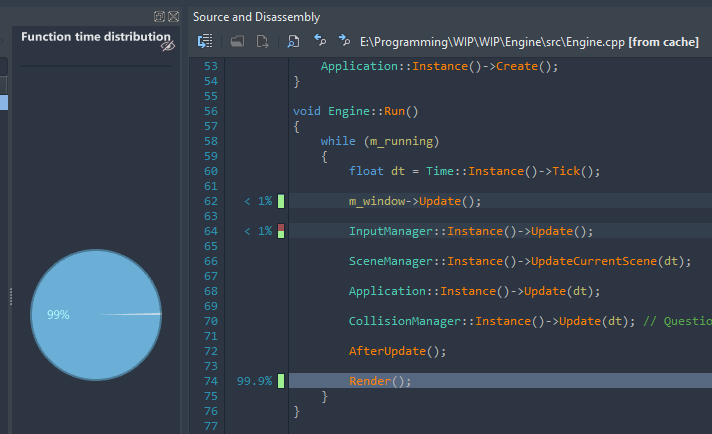Toggle mixed source and disassembly view icon

tap(205, 41)
